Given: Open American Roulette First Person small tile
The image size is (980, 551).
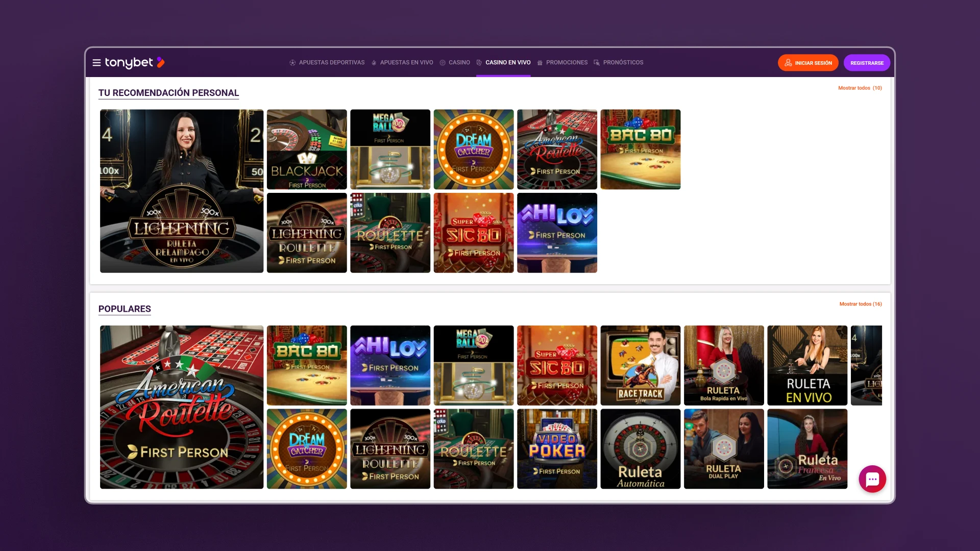Looking at the screenshot, I should click(557, 149).
